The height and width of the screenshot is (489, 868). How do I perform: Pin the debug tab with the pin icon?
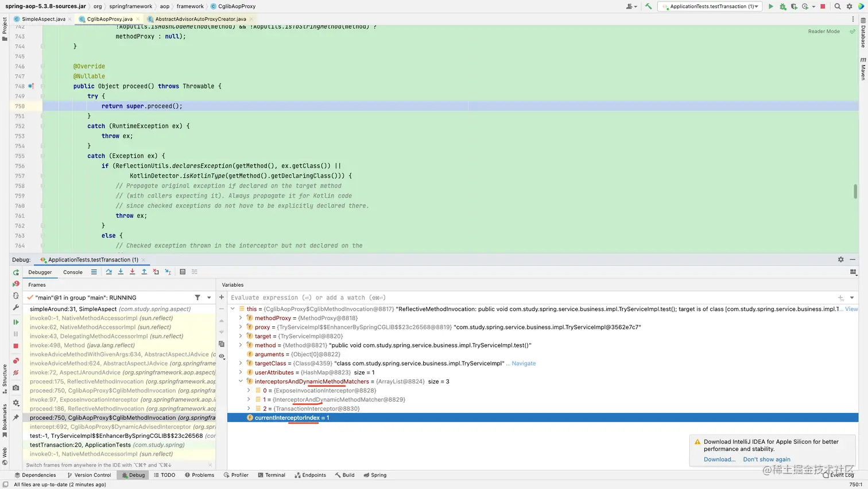tap(16, 418)
